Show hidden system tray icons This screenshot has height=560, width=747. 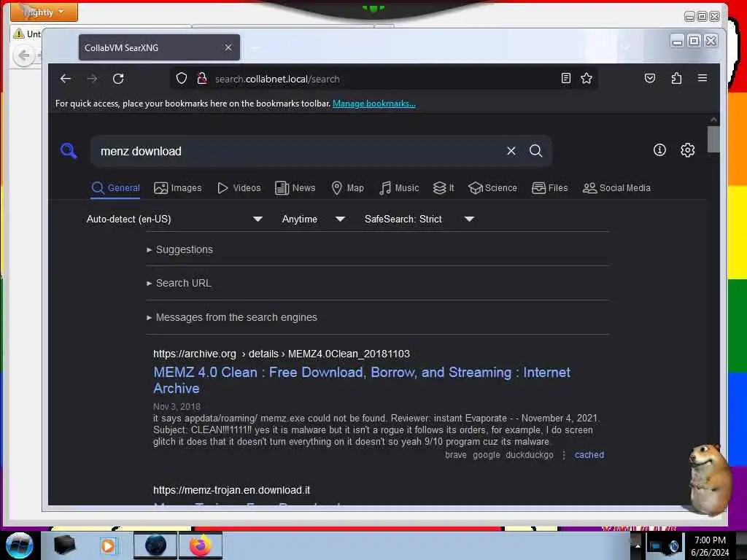pos(637,546)
